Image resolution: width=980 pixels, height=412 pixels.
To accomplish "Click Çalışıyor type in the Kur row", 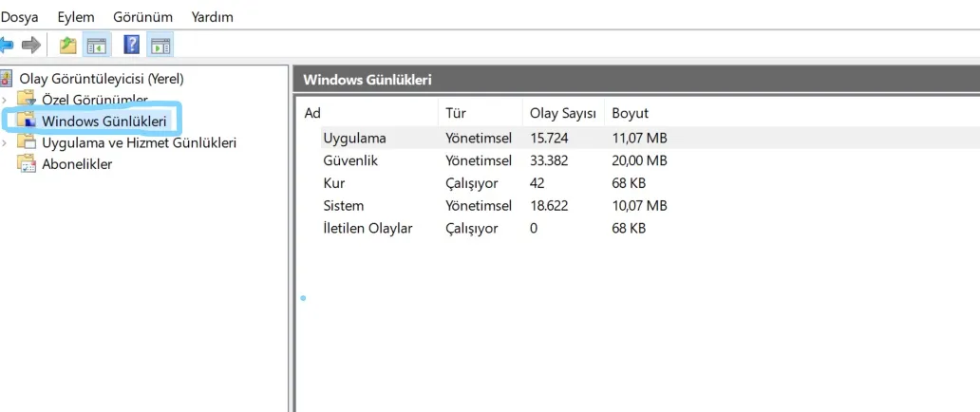I will [471, 184].
